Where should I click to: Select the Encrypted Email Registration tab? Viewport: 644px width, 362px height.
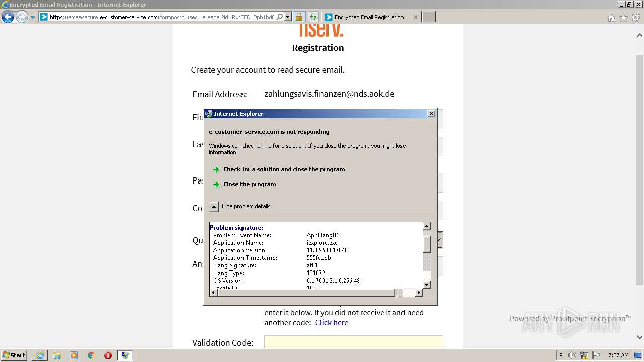[x=369, y=17]
